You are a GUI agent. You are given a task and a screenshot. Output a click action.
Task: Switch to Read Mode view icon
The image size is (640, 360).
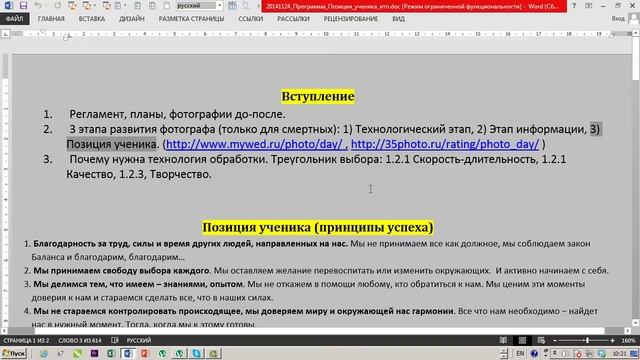click(504, 340)
